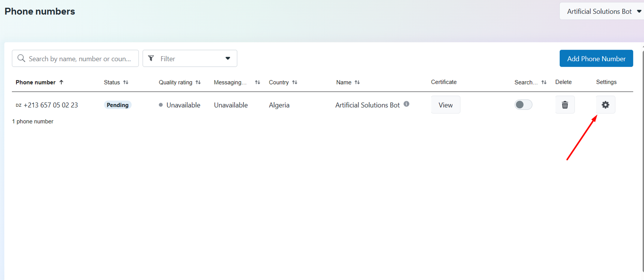Sort by Search column arrows
Viewport: 644px width, 280px height.
(x=544, y=82)
